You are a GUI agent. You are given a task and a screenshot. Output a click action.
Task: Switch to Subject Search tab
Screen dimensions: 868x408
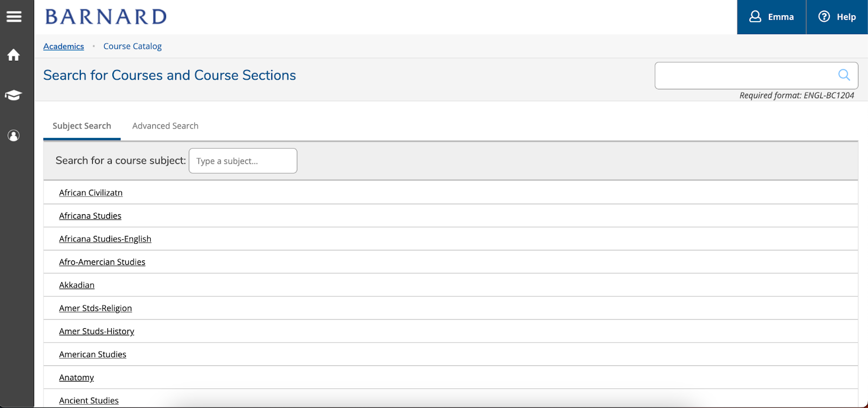[x=82, y=126]
